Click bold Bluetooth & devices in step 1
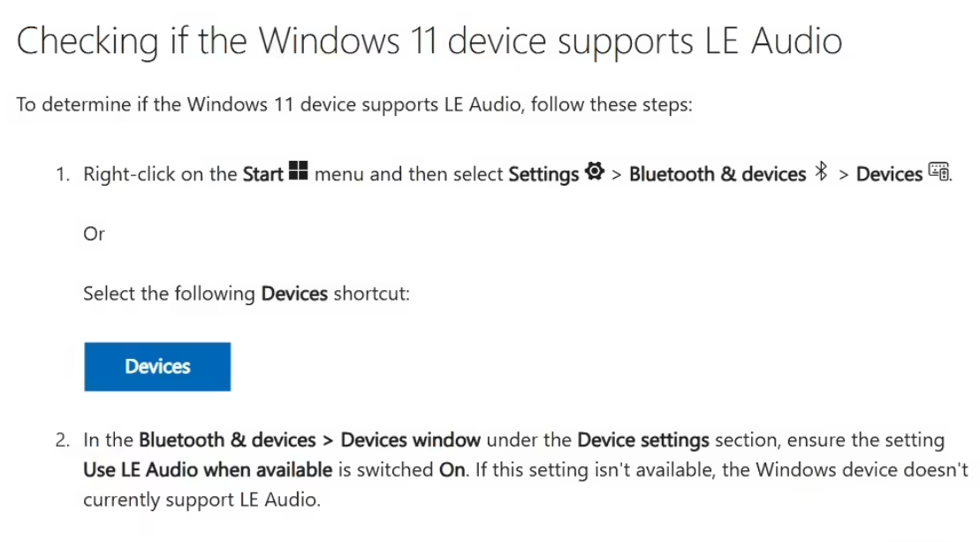The image size is (980, 542). pos(718,174)
